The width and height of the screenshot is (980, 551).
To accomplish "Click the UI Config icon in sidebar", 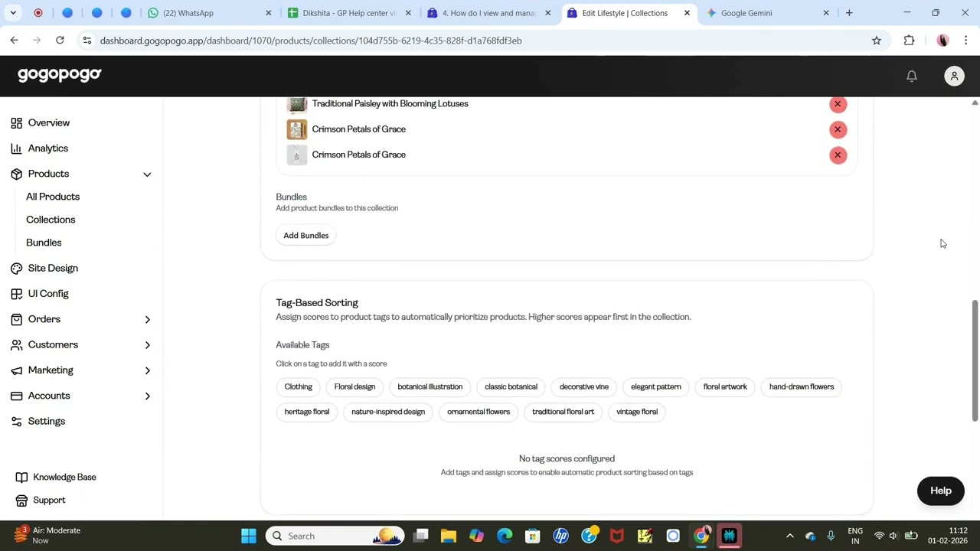I will 16,294.
